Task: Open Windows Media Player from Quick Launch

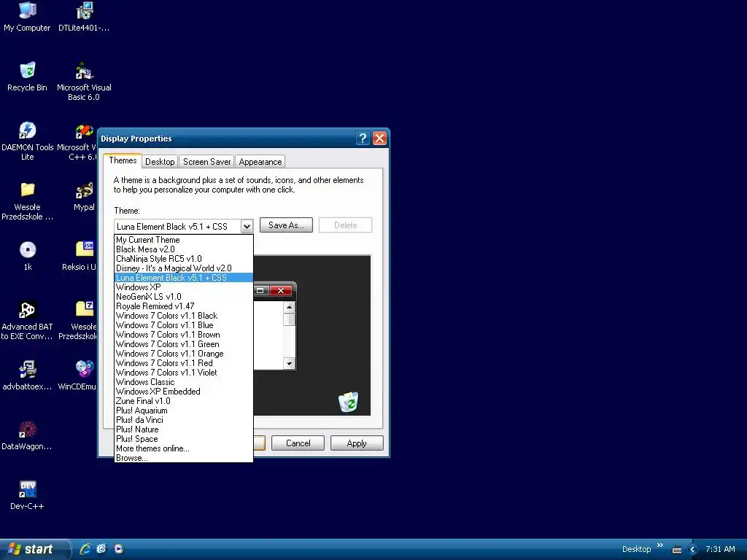Action: [x=119, y=549]
